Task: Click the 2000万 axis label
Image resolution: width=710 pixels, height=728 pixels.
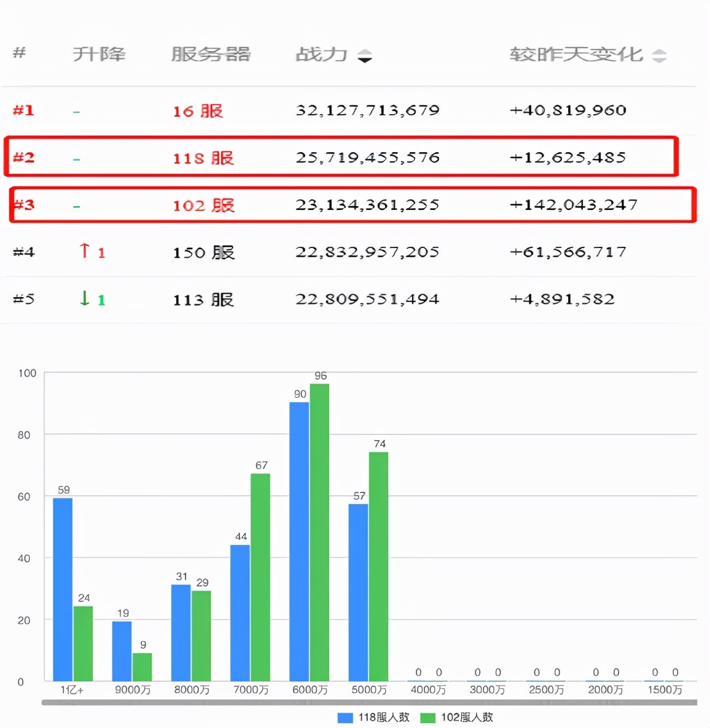Action: (606, 690)
